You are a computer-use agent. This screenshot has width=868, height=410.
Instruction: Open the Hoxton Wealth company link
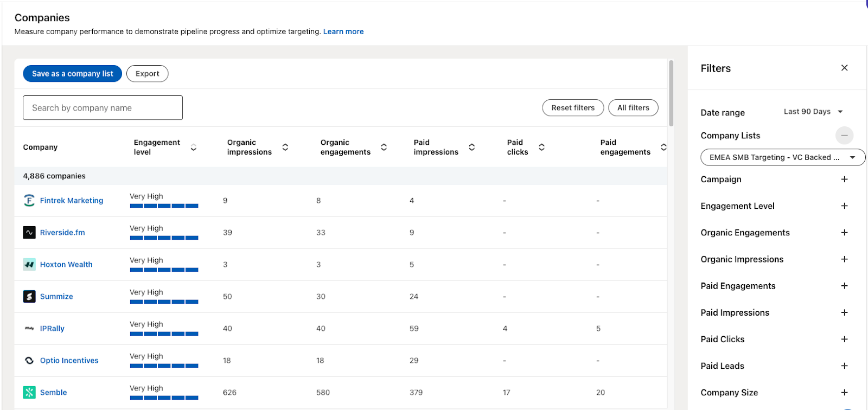tap(66, 265)
